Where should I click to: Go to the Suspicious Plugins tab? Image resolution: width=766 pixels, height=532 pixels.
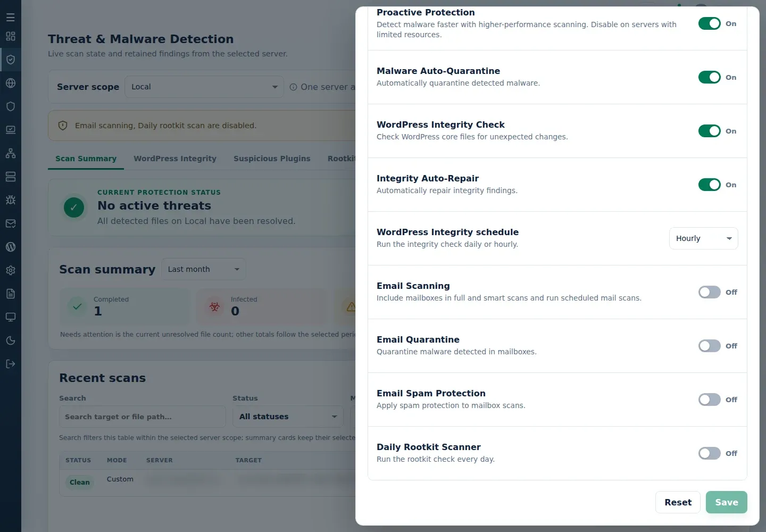[x=272, y=159]
